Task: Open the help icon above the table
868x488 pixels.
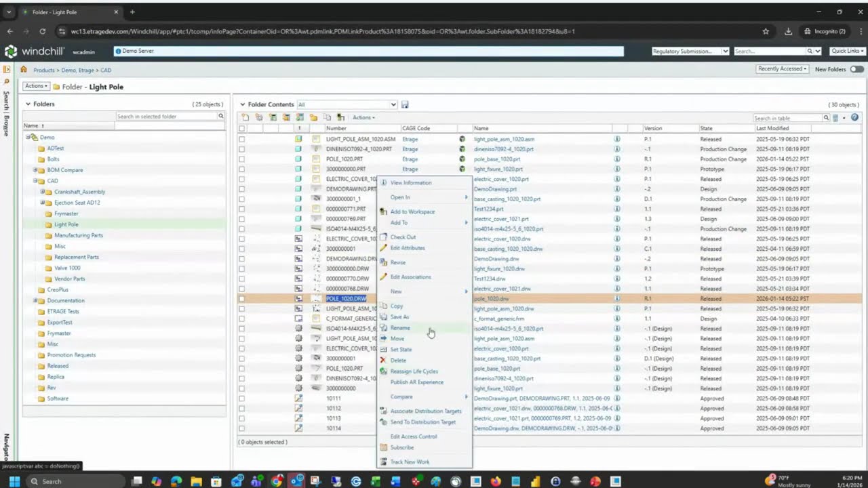Action: tap(854, 117)
